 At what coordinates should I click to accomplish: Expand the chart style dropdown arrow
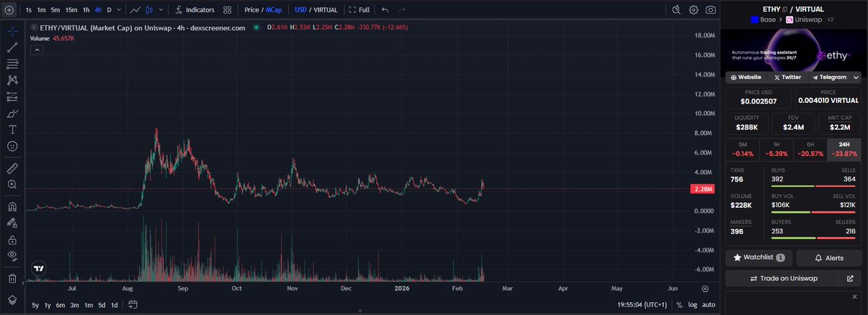pyautogui.click(x=163, y=10)
